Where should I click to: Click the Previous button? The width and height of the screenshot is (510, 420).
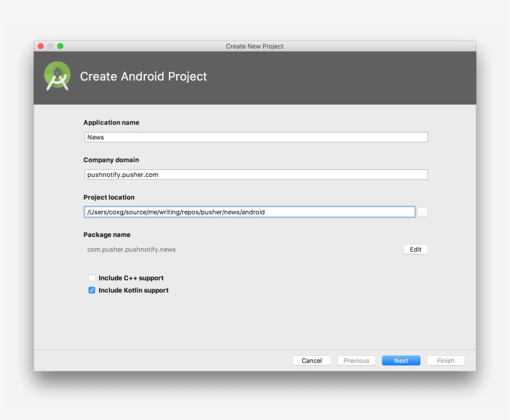pyautogui.click(x=356, y=360)
